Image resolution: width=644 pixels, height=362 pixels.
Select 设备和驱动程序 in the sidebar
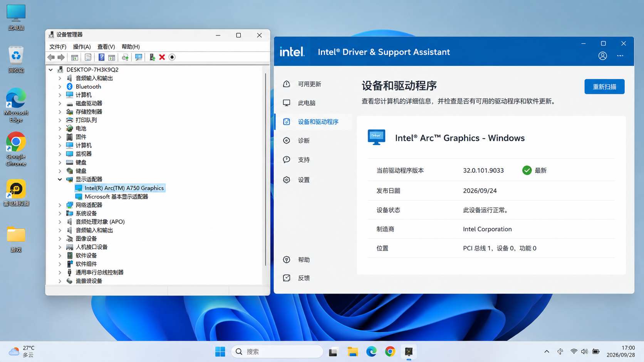pyautogui.click(x=313, y=122)
